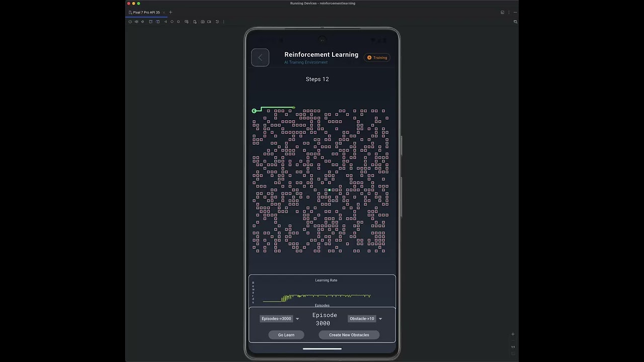Viewport: 644px width, 362px height.
Task: Click the green goal cell in maze
Action: (x=330, y=190)
